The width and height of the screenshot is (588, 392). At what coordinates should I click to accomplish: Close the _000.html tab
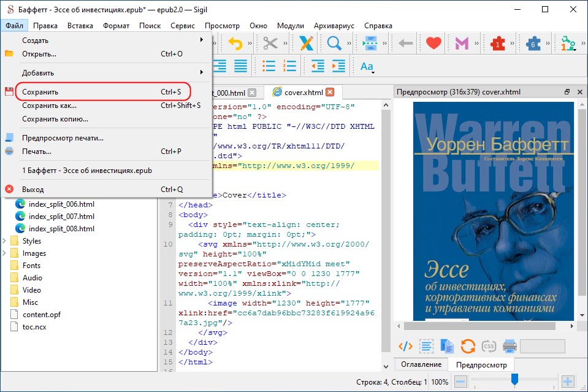[x=253, y=93]
